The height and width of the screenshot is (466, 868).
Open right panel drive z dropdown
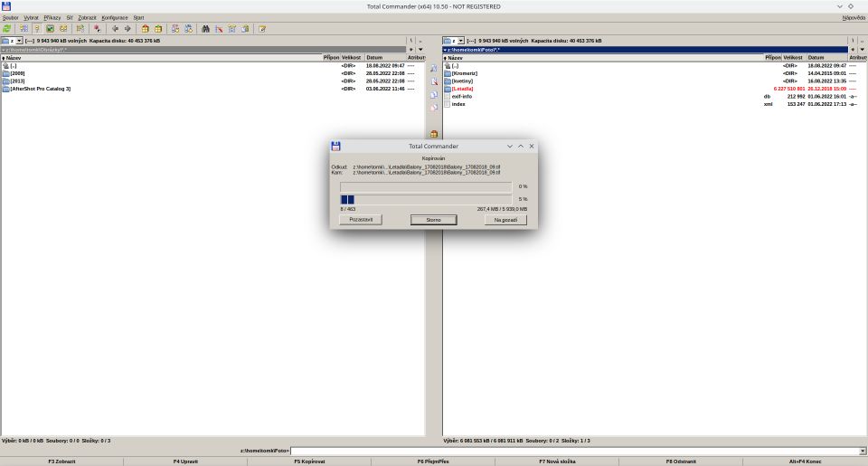click(460, 41)
